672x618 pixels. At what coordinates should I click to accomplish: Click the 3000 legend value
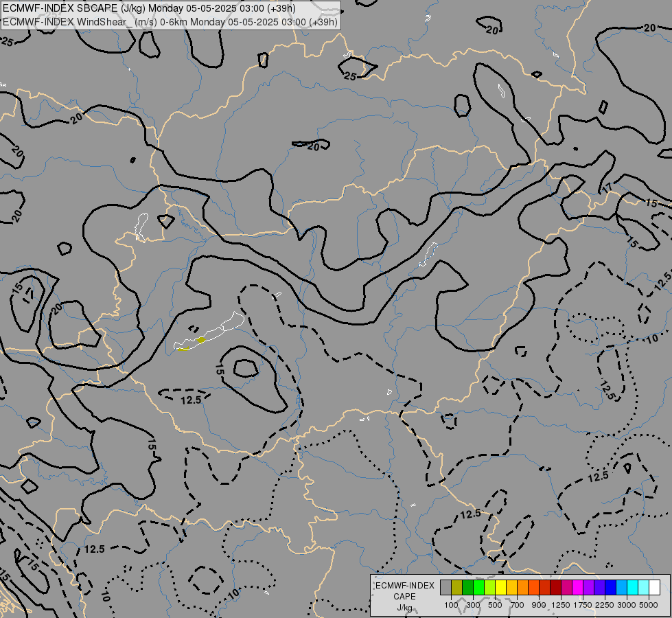click(627, 605)
